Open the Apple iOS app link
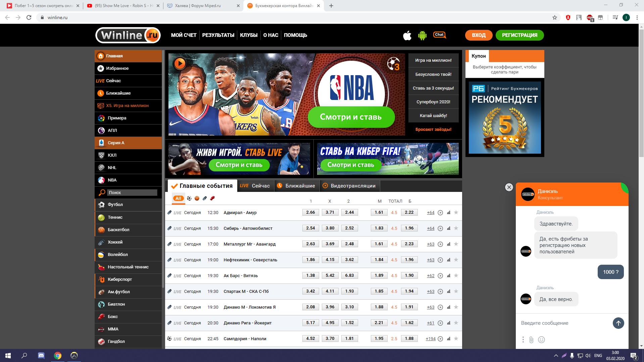 click(407, 35)
